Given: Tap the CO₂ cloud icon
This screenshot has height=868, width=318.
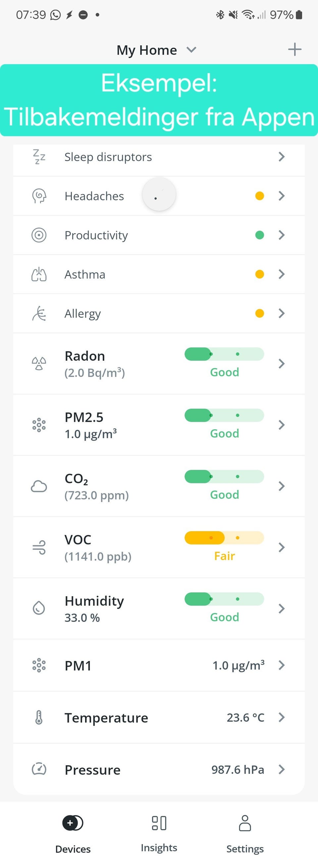Looking at the screenshot, I should [x=39, y=486].
